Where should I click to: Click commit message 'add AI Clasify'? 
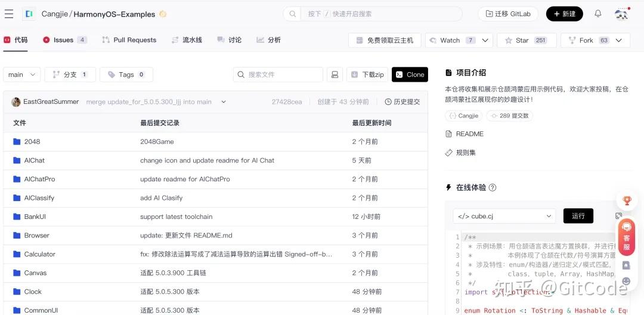coord(162,198)
